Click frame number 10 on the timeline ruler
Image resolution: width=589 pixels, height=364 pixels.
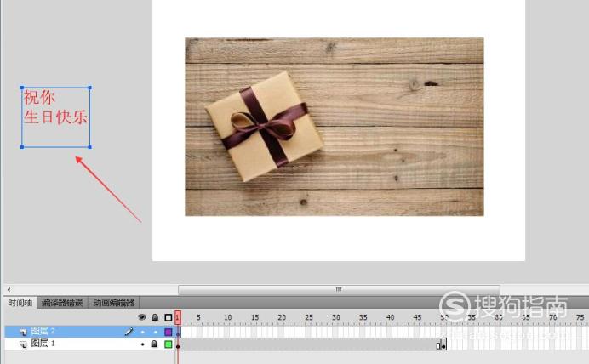(x=227, y=317)
